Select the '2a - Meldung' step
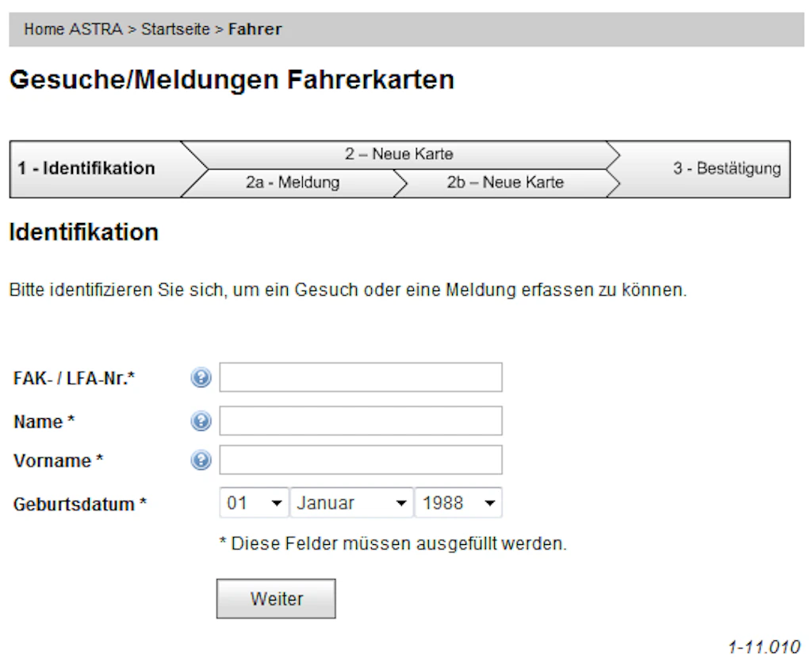812x664 pixels. (292, 182)
